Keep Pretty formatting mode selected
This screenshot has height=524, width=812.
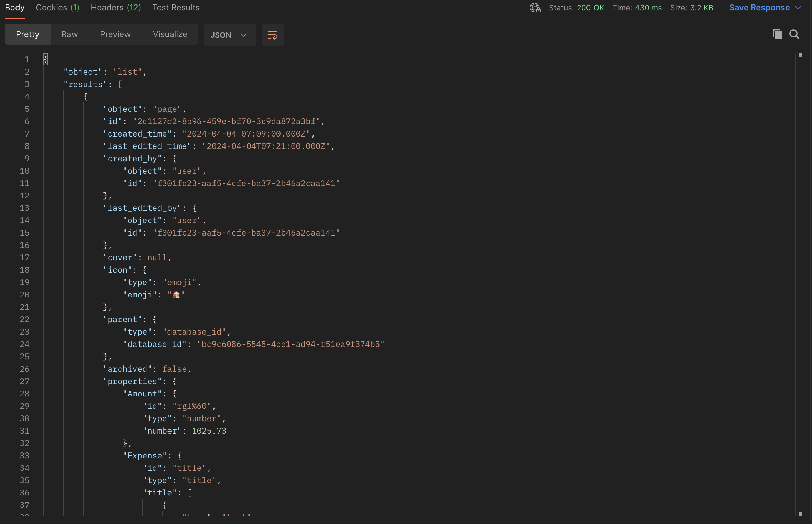pos(27,34)
